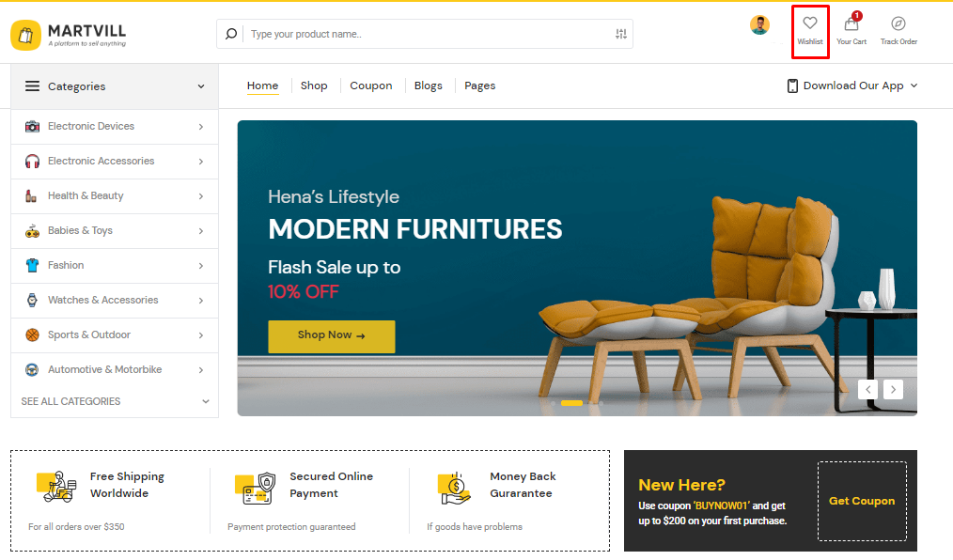Go to next banner slide arrow

[x=893, y=389]
